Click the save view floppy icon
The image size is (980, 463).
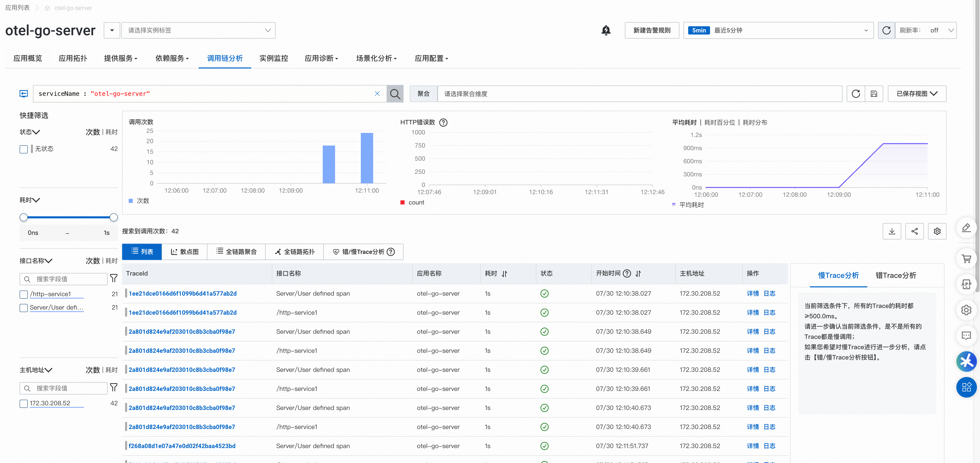pos(874,94)
